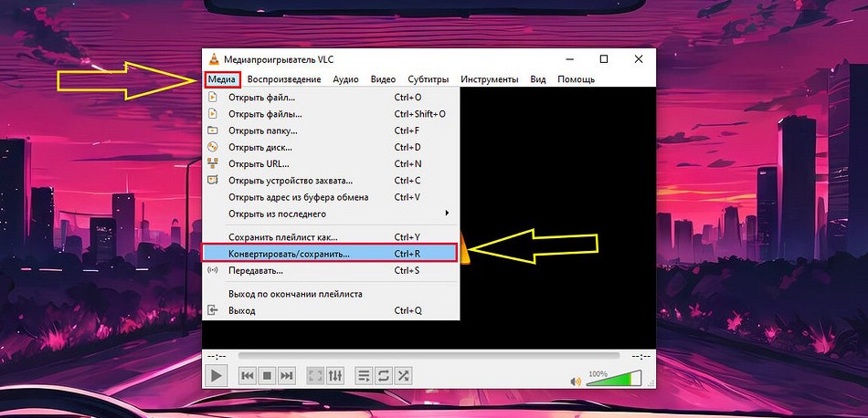Image resolution: width=868 pixels, height=418 pixels.
Task: Click the VLC cone icon in title bar
Action: pos(214,59)
